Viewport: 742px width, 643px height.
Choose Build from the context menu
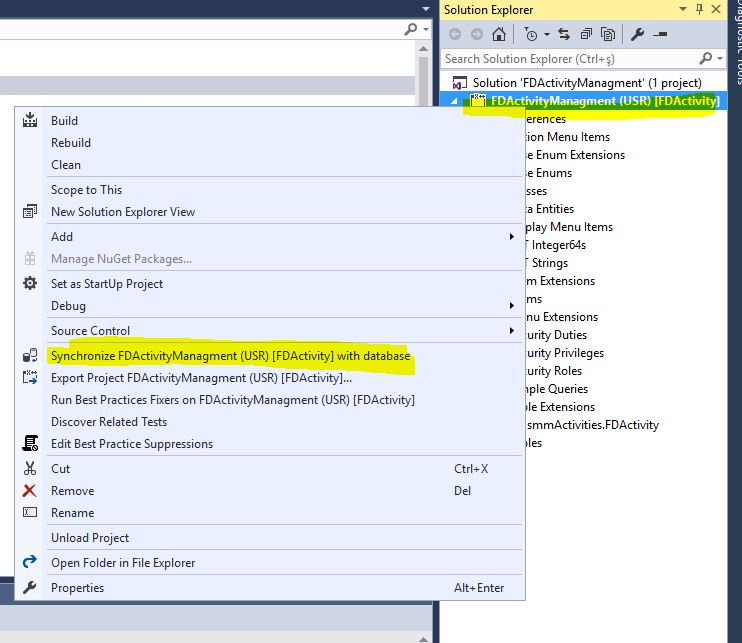tap(64, 121)
